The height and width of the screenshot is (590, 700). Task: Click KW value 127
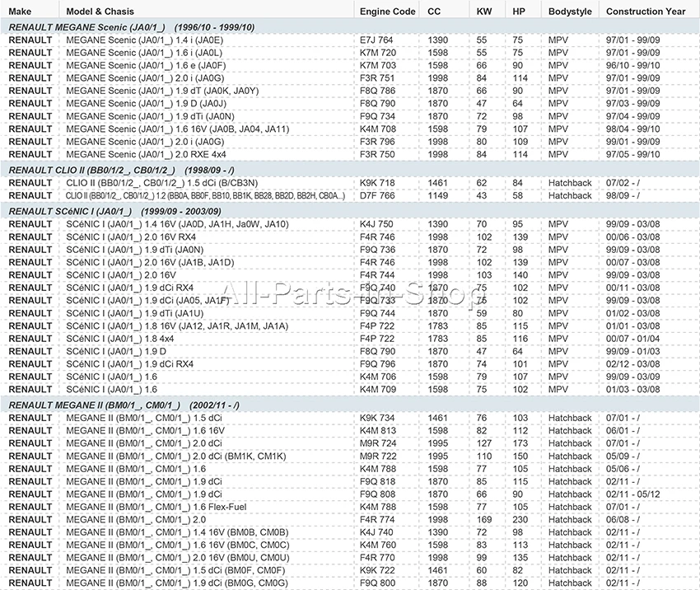coord(484,443)
